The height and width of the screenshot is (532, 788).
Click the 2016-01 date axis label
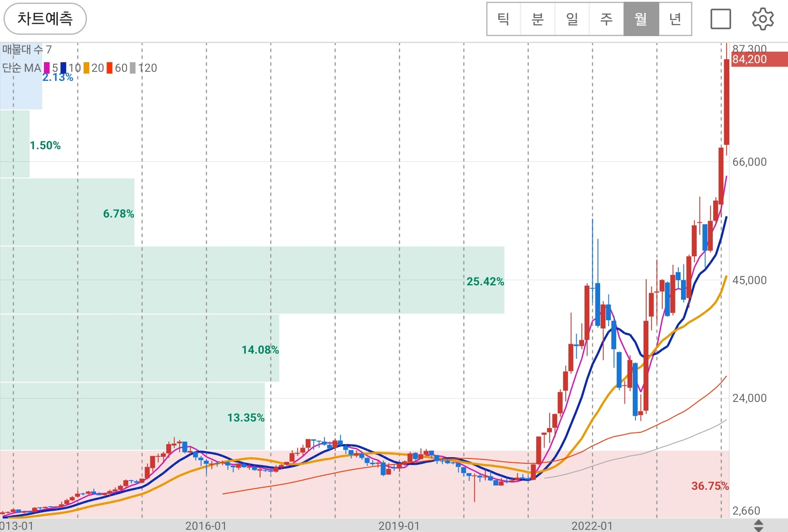206,525
